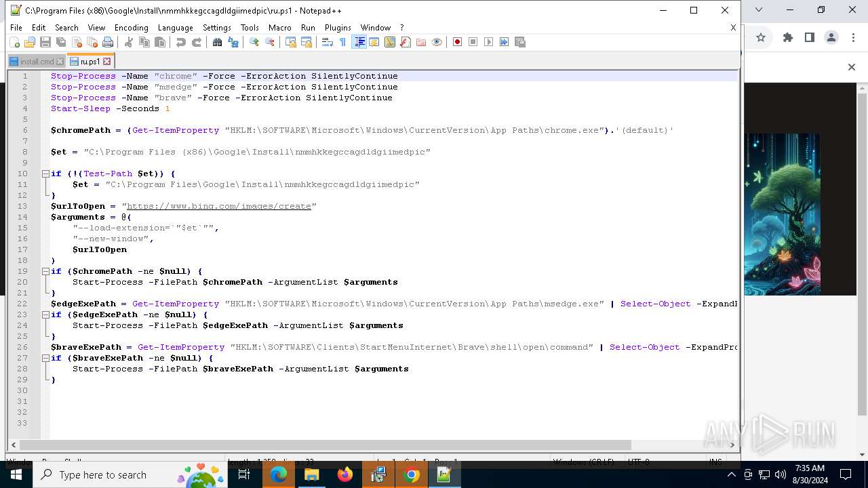
Task: Collapse the fold at line 23
Action: 45,314
